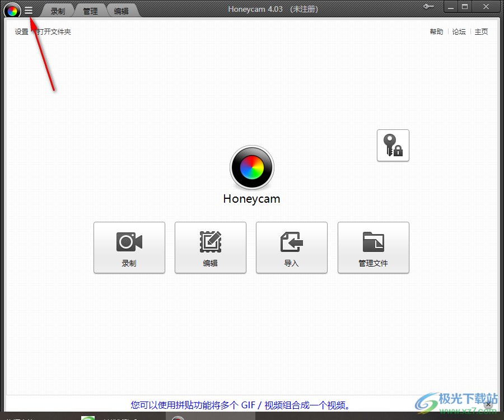Dismiss the bottom tip bar with its X
The width and height of the screenshot is (504, 420).
pyautogui.click(x=488, y=404)
